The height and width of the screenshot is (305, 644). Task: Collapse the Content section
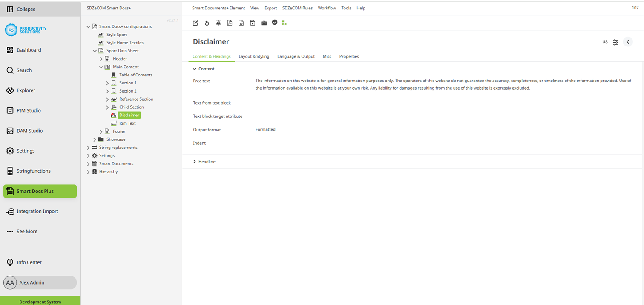[x=195, y=69]
